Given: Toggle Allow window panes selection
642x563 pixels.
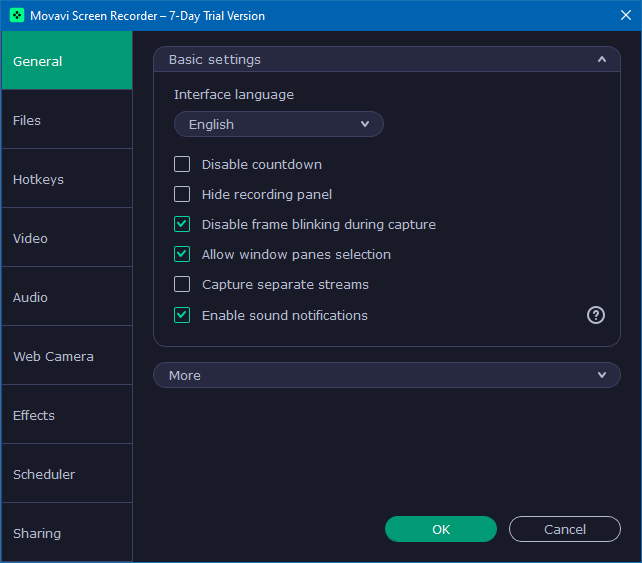Looking at the screenshot, I should (182, 254).
